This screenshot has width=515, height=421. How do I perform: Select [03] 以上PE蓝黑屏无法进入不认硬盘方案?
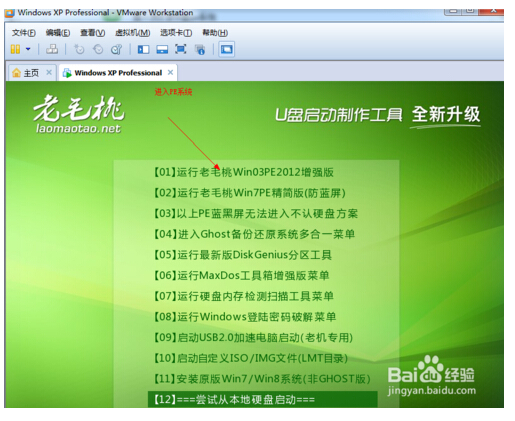point(255,214)
